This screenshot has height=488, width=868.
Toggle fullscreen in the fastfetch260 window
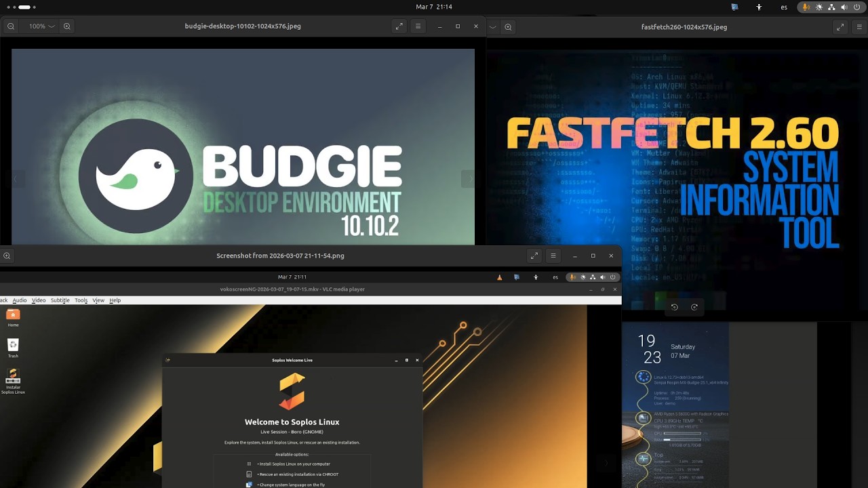click(x=841, y=27)
